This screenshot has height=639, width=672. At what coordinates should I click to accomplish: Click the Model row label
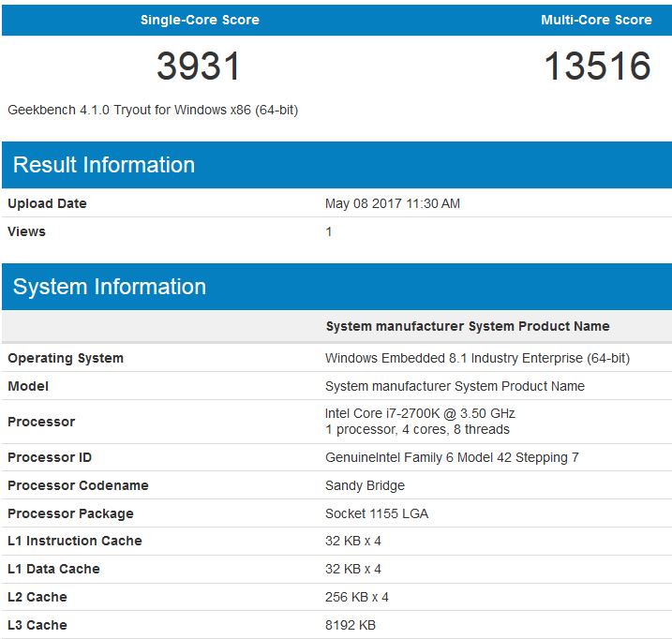(x=28, y=386)
